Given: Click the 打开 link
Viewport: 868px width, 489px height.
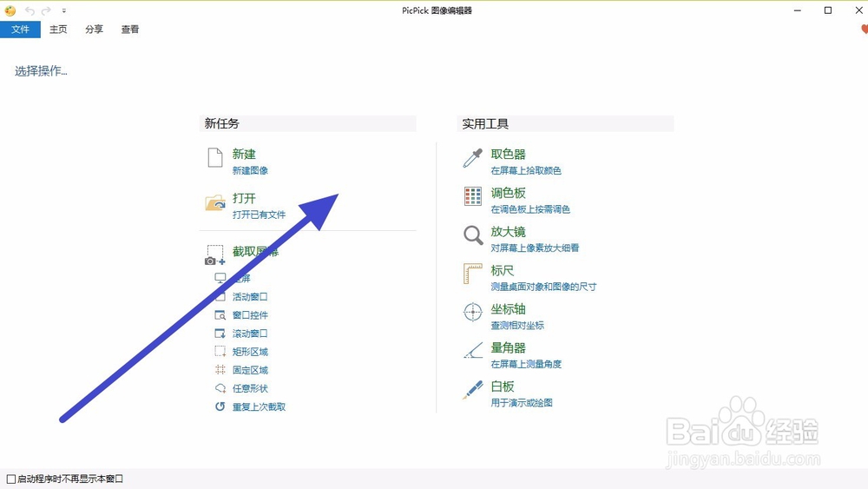Looking at the screenshot, I should point(244,198).
